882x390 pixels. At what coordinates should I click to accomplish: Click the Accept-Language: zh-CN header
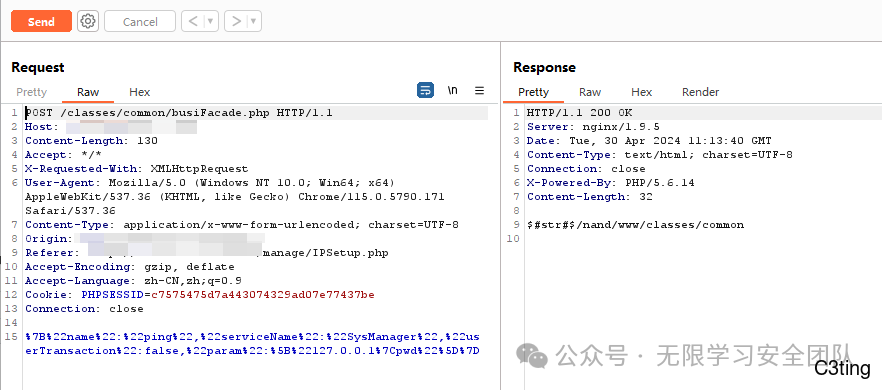click(x=133, y=281)
